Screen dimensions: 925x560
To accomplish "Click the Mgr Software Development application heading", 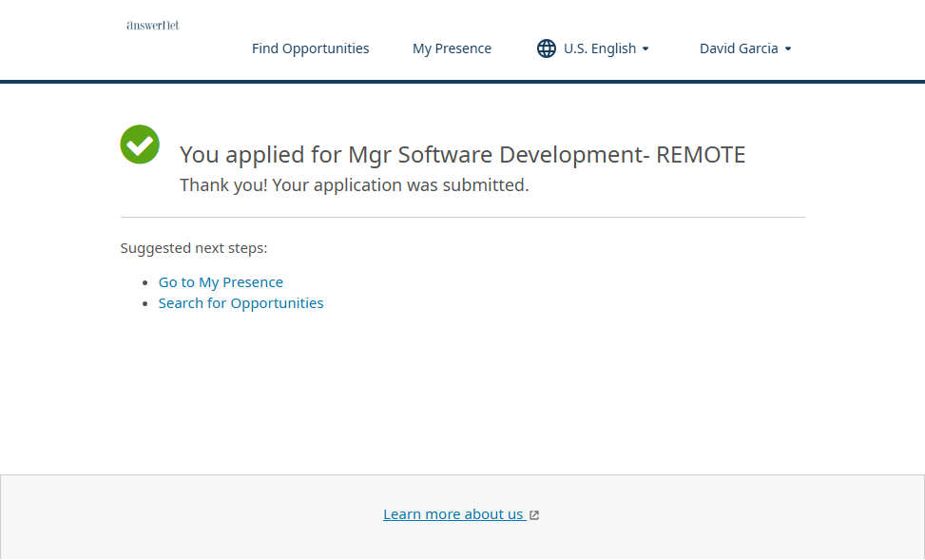I will tap(462, 155).
